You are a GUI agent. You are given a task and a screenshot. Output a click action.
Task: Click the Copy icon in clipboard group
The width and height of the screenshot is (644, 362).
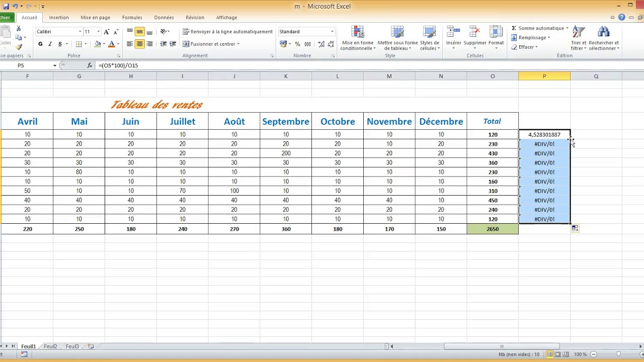pos(19,38)
